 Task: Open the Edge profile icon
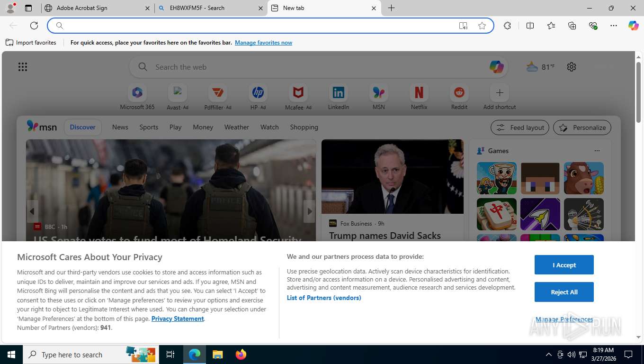pyautogui.click(x=10, y=8)
